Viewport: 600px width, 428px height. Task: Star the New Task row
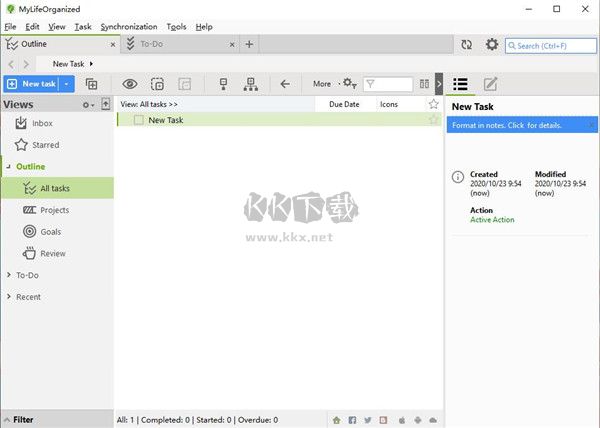(433, 120)
